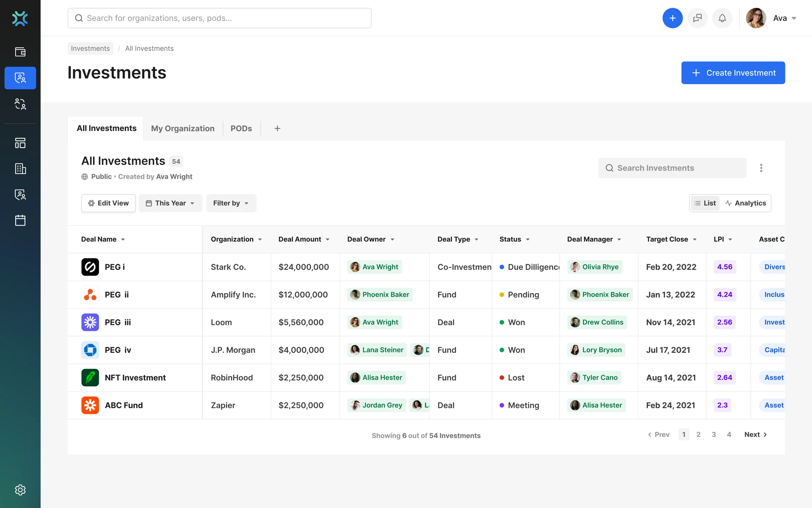Open the Target Close column dropdown
The image size is (812, 508).
click(695, 239)
